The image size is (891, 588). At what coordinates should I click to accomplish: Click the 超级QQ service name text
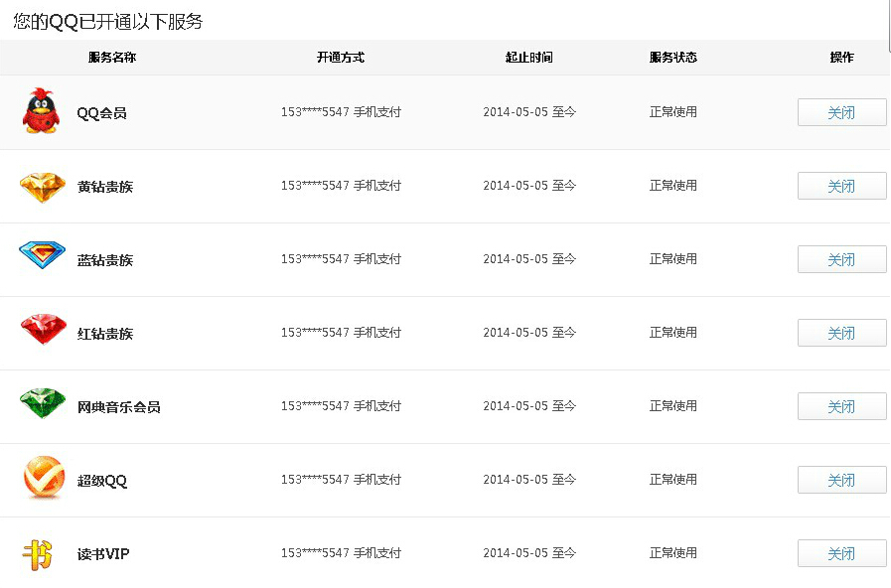pos(102,481)
